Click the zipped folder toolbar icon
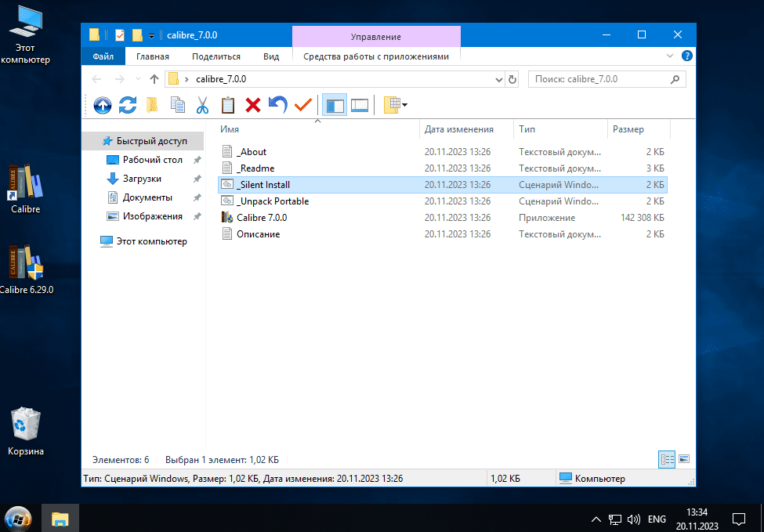 tap(153, 105)
